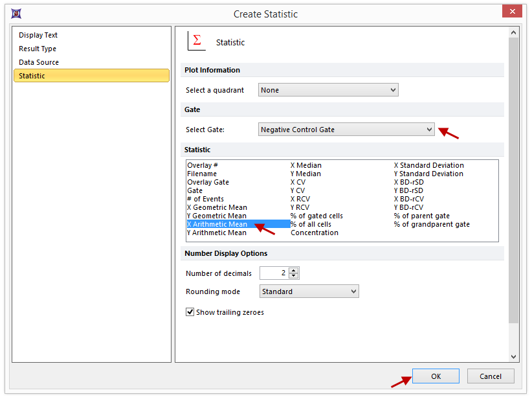Click the Cancel button

point(490,376)
